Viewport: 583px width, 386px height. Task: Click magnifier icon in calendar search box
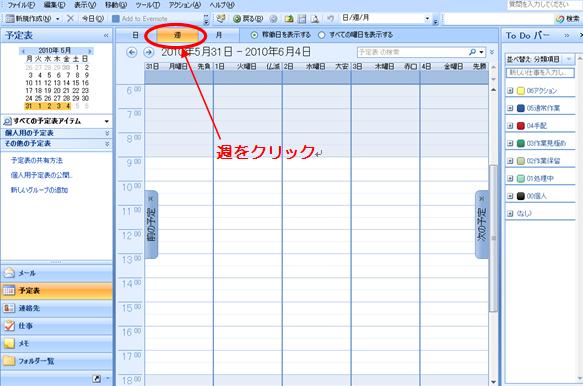(473, 52)
